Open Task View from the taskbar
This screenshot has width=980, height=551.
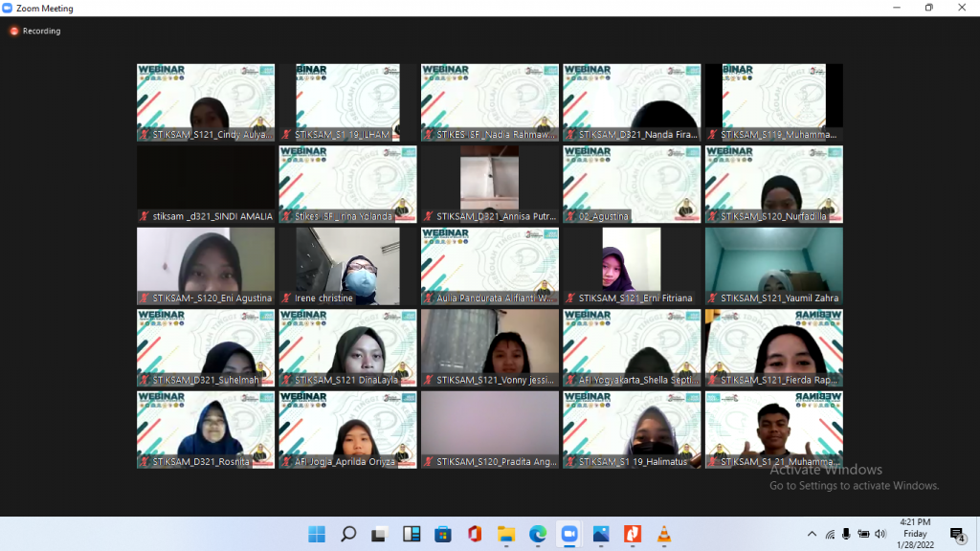pos(380,534)
